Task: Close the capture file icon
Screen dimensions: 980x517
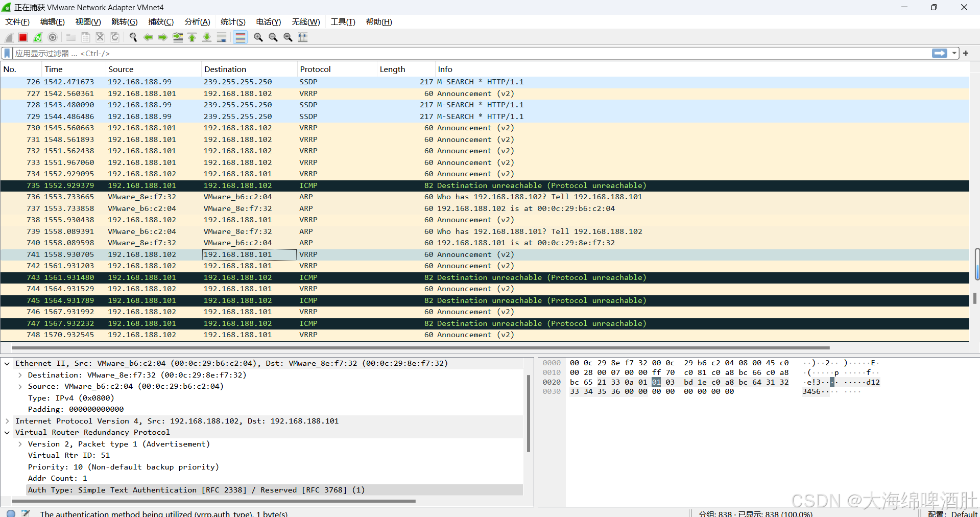Action: [100, 37]
